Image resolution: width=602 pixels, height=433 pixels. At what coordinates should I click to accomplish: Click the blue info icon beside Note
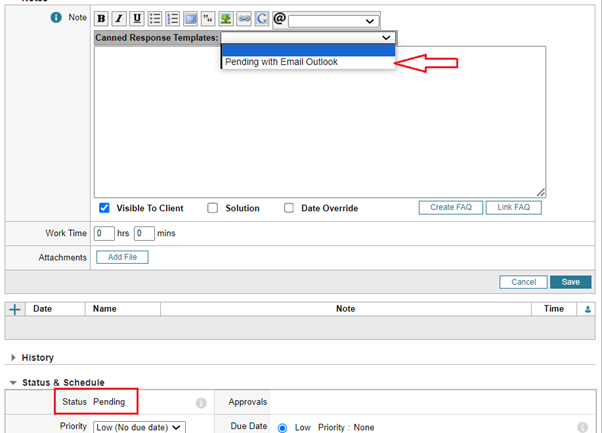(x=56, y=19)
